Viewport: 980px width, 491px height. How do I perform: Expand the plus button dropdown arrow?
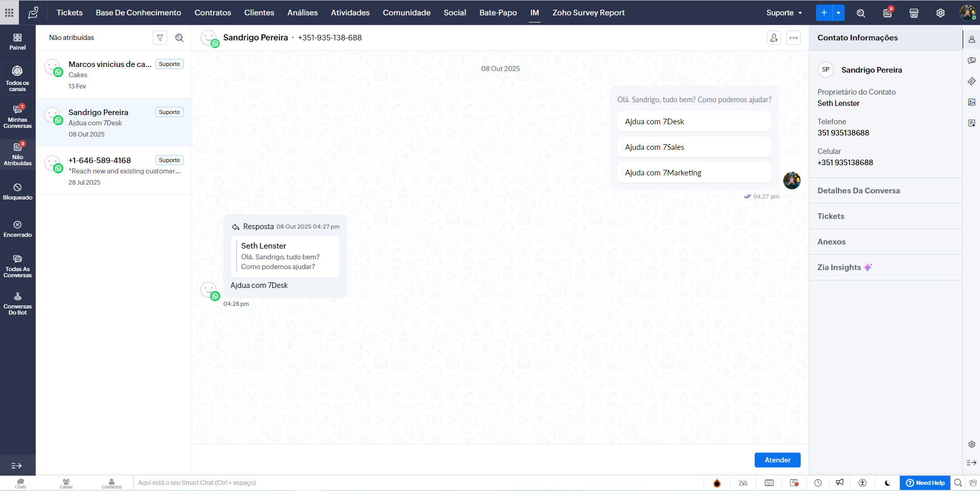pos(838,13)
